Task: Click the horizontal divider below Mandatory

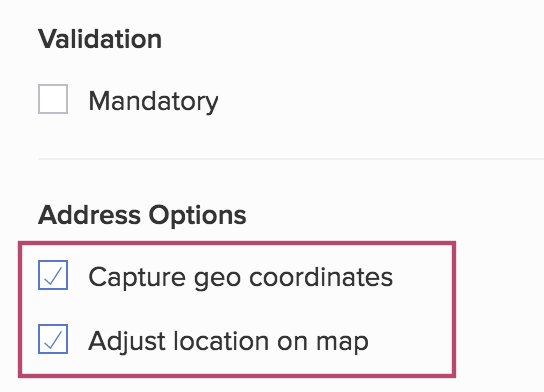Action: pyautogui.click(x=291, y=159)
